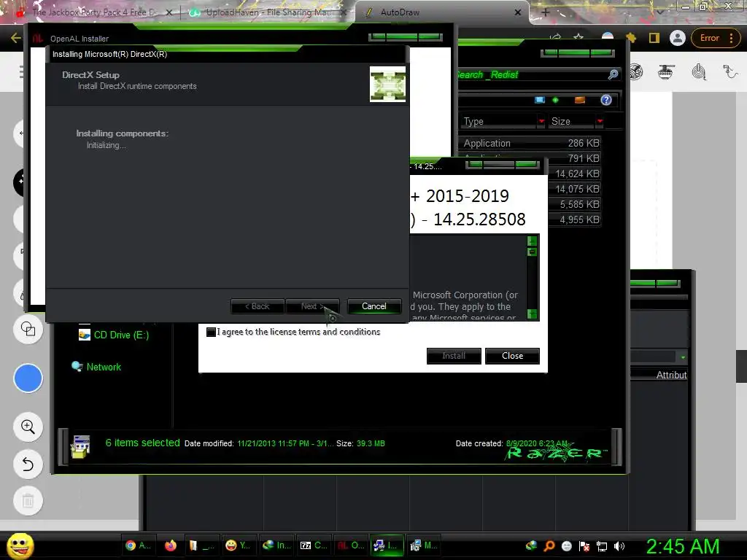Select the 286 KB Application file row
Image resolution: width=747 pixels, height=560 pixels.
(530, 143)
